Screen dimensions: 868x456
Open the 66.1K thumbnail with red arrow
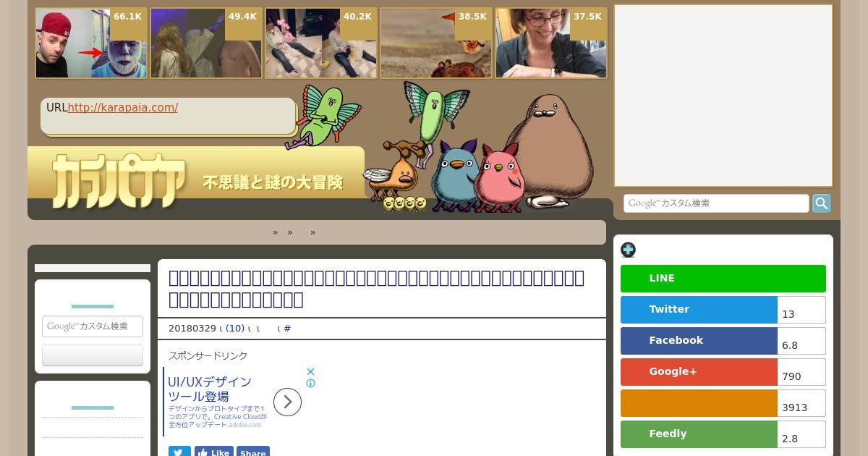pos(91,43)
